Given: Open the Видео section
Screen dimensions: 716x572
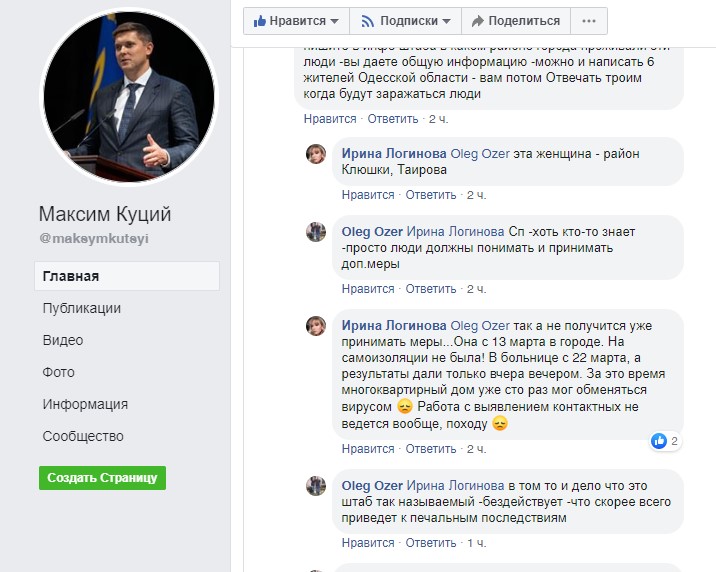Looking at the screenshot, I should (63, 340).
